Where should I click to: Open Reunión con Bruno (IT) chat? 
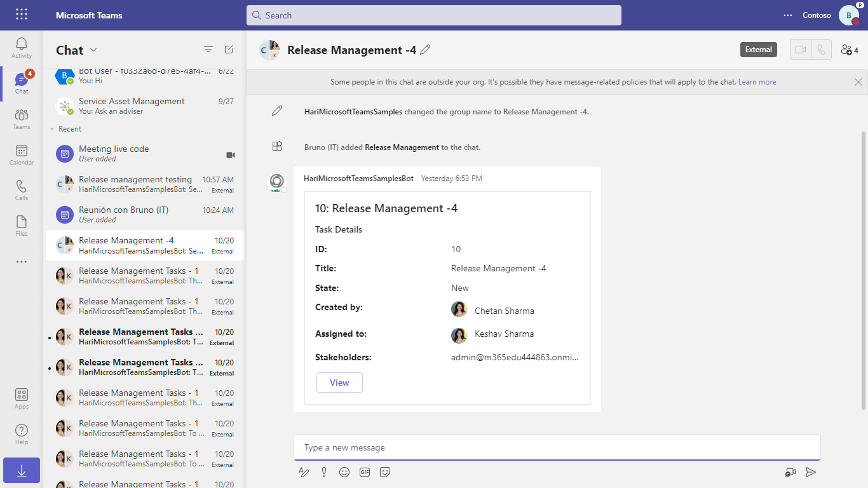click(x=145, y=215)
